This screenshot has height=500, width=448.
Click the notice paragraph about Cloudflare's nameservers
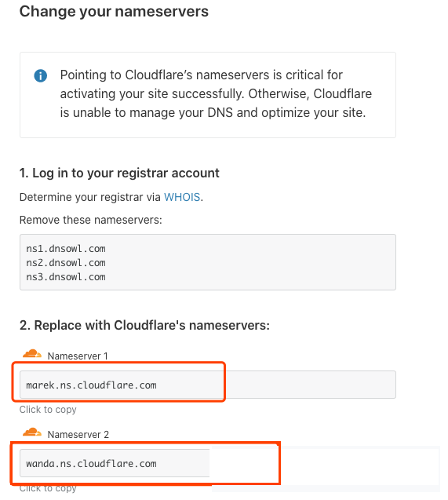pyautogui.click(x=216, y=93)
